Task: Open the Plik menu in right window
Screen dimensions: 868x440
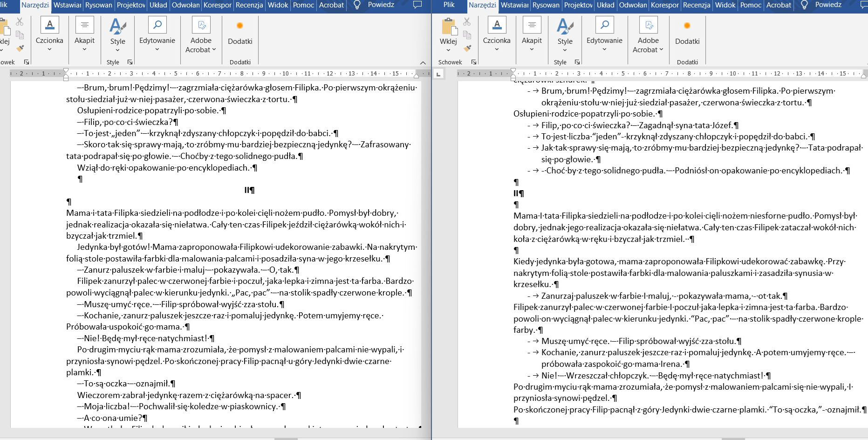Action: [x=449, y=5]
